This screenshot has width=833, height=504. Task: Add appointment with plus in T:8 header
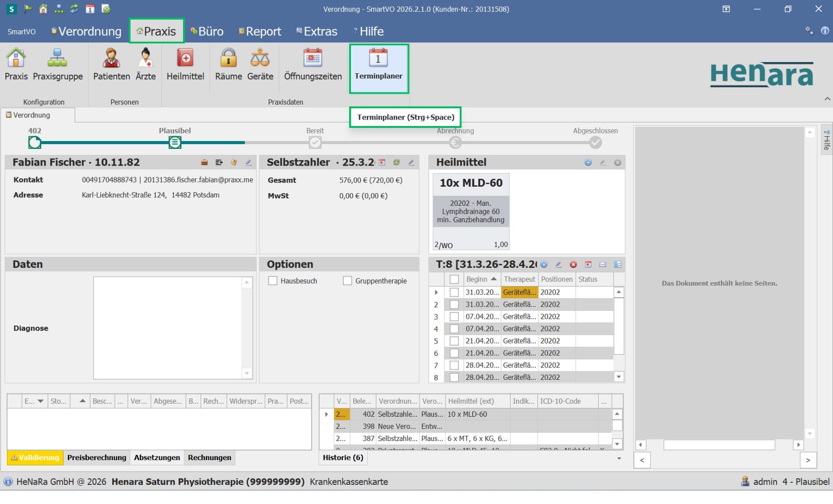pyautogui.click(x=544, y=265)
